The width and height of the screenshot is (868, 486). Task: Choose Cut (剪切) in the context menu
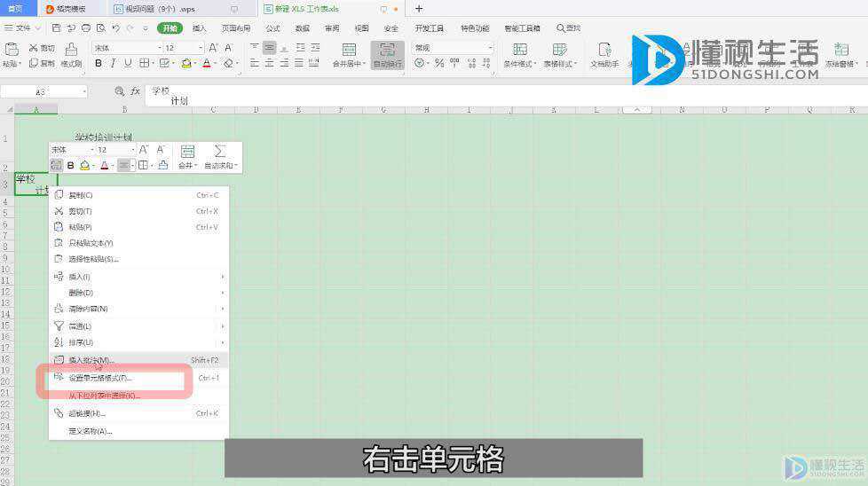point(139,211)
